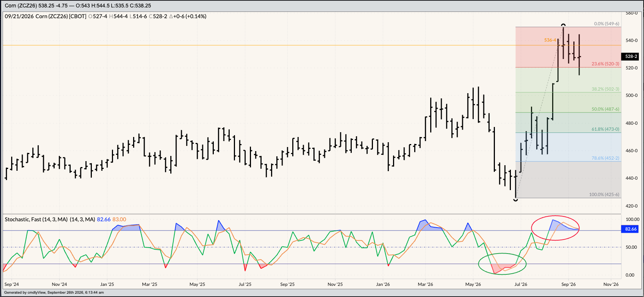Select the 23.6% (520-3) retracement label
This screenshot has height=297, width=644.
pos(605,64)
